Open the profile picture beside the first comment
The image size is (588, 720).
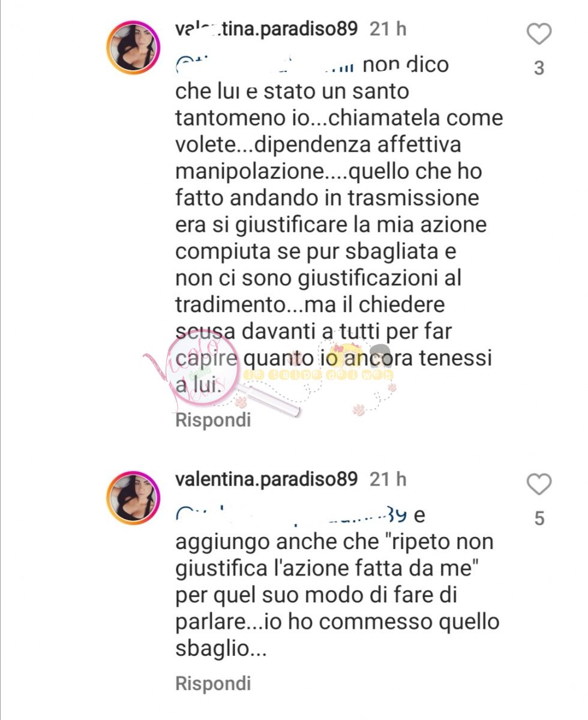click(x=133, y=49)
